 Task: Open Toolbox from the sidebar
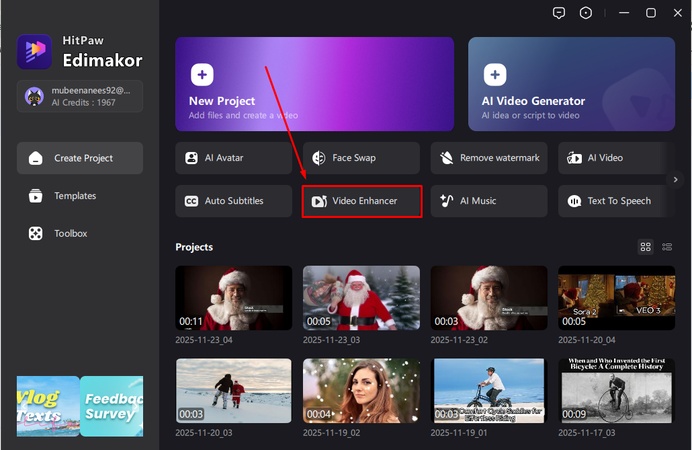pos(70,233)
